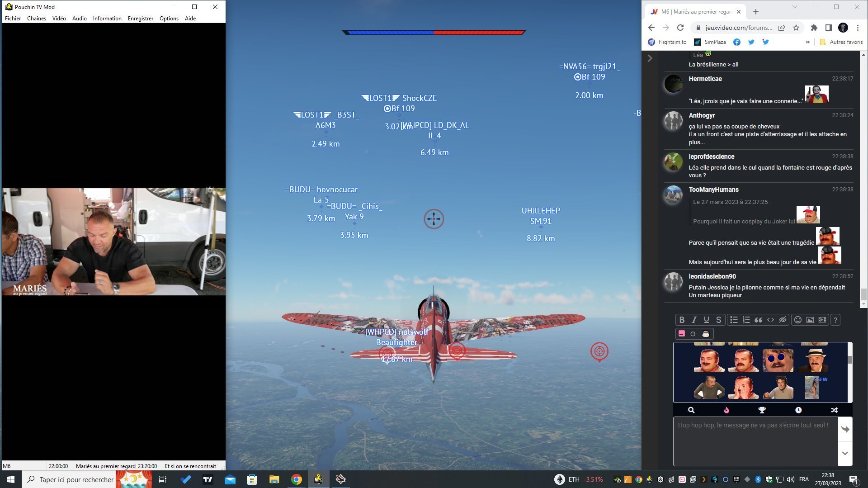Toggle strikethrough formatting in the forum editor

(x=718, y=320)
